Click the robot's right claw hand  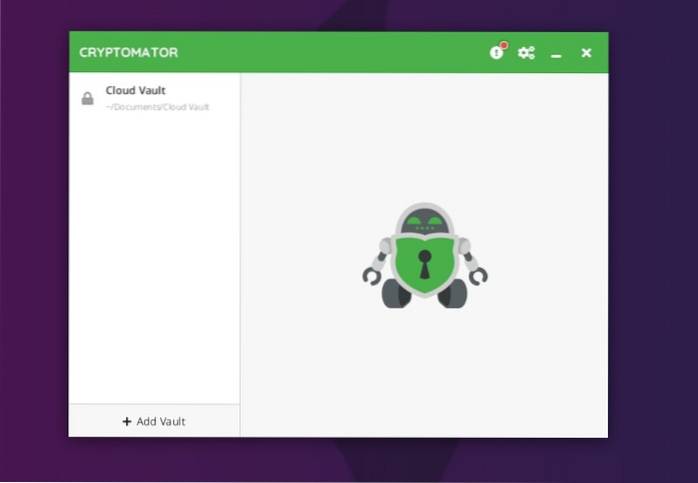click(477, 271)
